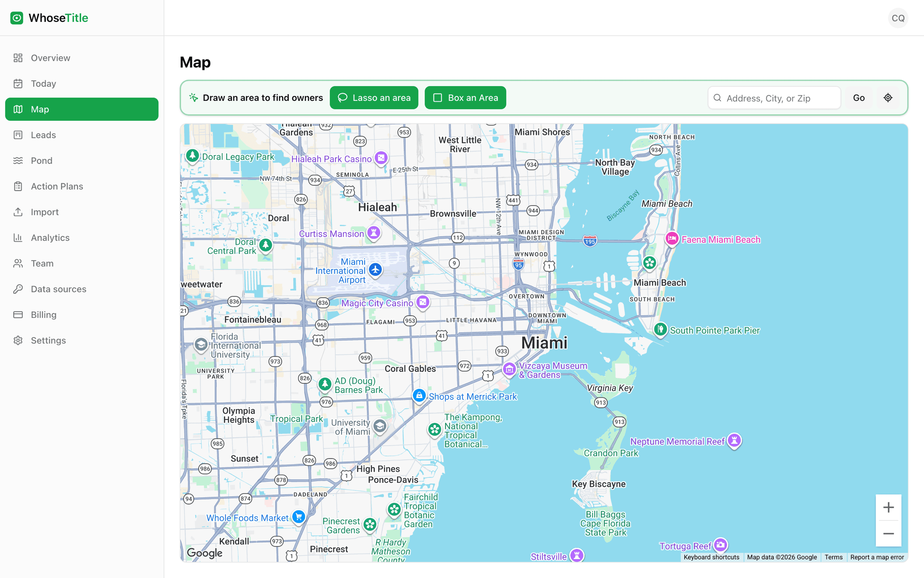The height and width of the screenshot is (578, 924).
Task: Click Magic City Casino marker
Action: 423,302
